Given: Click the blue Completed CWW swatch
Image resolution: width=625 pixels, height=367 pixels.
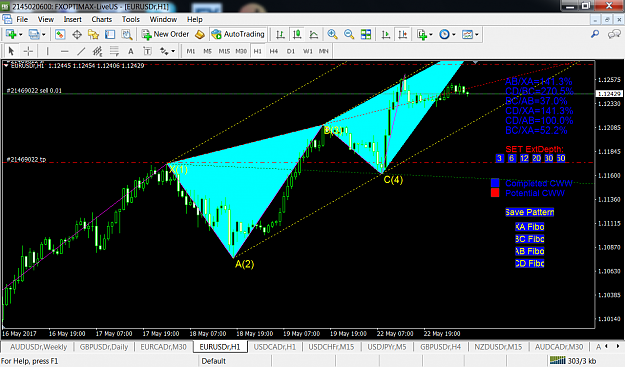Looking at the screenshot, I should pyautogui.click(x=495, y=183).
